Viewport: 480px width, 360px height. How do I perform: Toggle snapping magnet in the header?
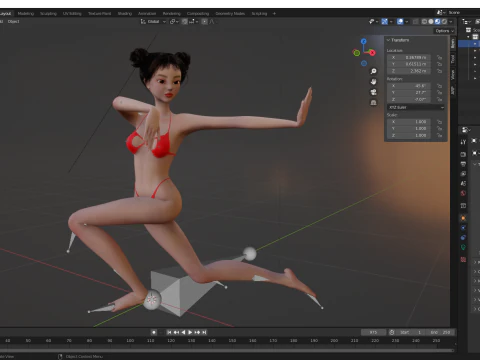tap(184, 22)
